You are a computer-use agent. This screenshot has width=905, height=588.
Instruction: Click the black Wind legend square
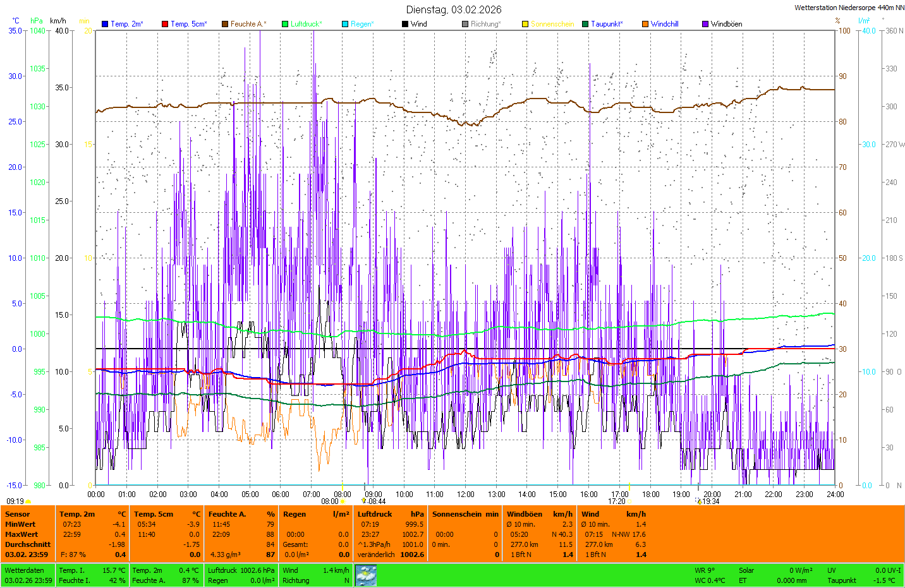point(405,24)
